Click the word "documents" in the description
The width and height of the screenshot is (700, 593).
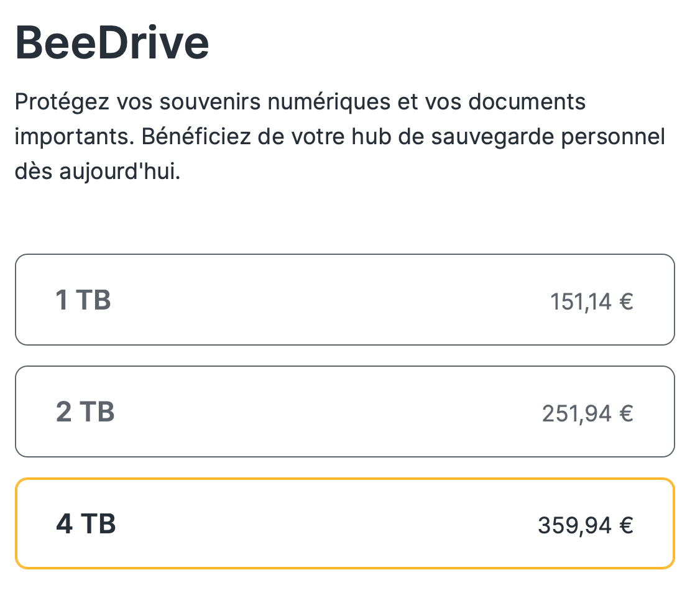point(527,101)
